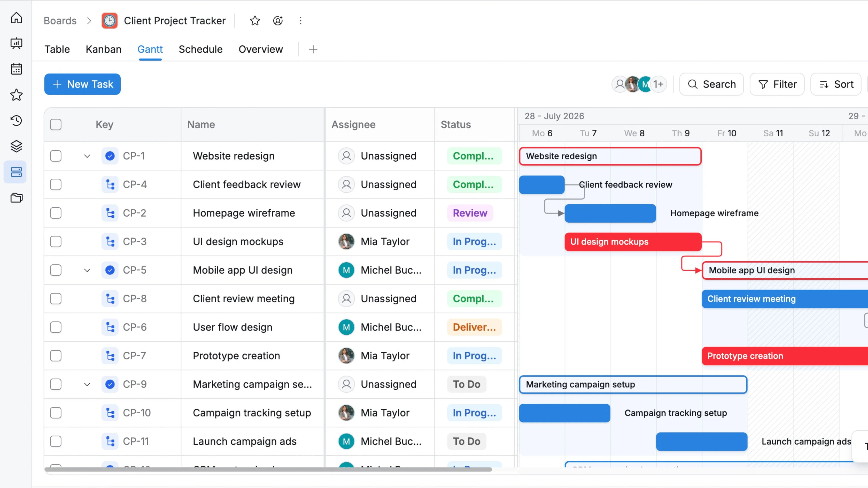
Task: Click the mention/share icon next to star
Action: tap(278, 21)
